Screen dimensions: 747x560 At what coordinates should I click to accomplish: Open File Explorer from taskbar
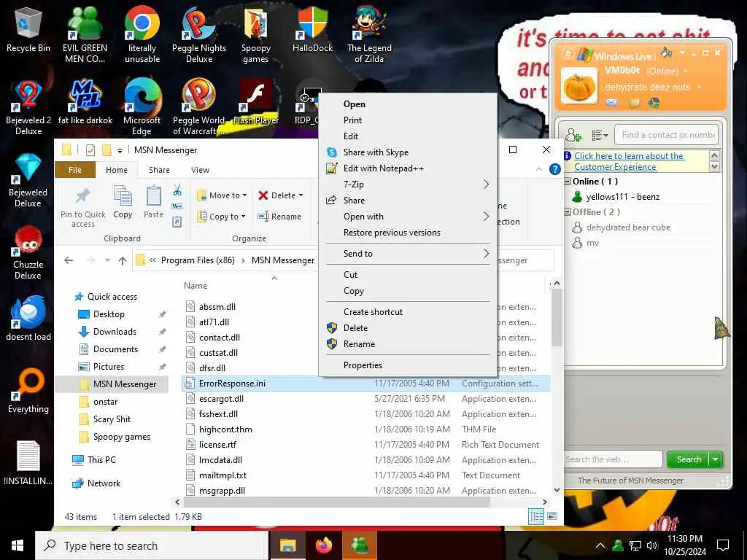pyautogui.click(x=287, y=545)
